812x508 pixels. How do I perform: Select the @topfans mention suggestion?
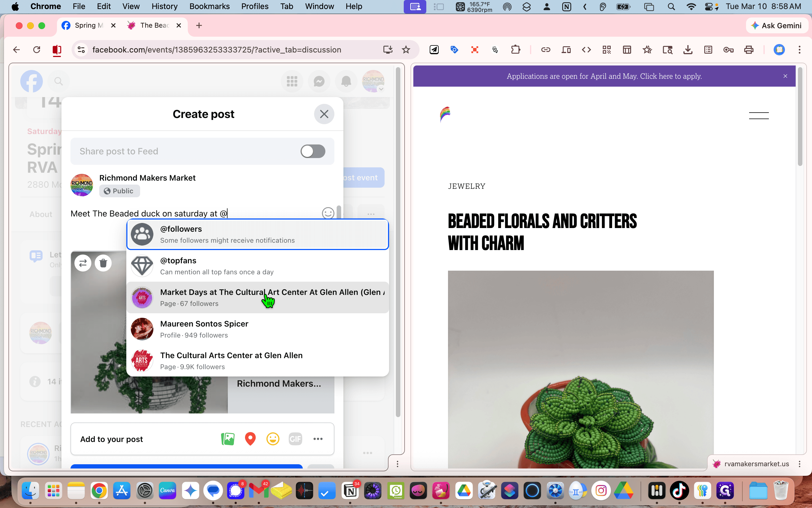point(258,266)
